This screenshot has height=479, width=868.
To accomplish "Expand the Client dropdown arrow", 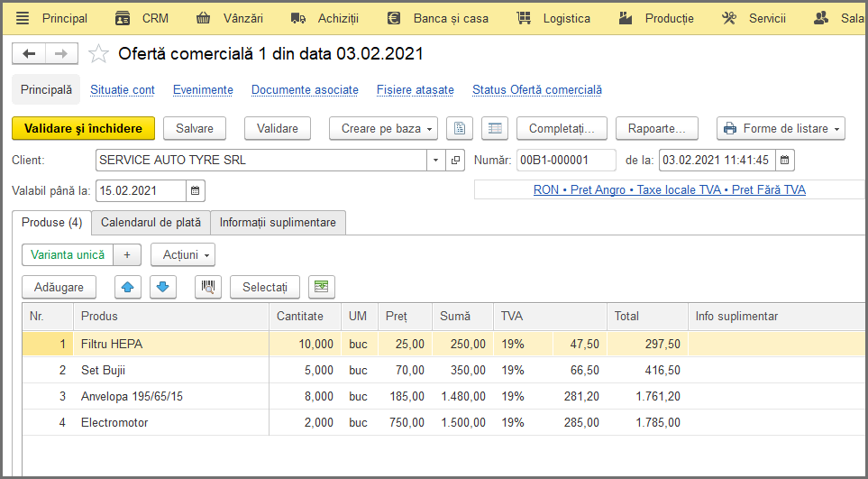I will pyautogui.click(x=435, y=160).
